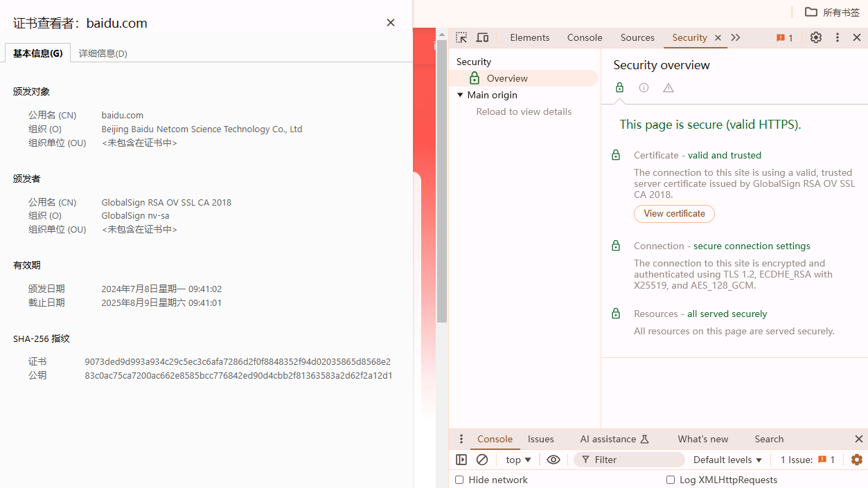868x488 pixels.
Task: Open console settings gear icon
Action: (x=857, y=460)
